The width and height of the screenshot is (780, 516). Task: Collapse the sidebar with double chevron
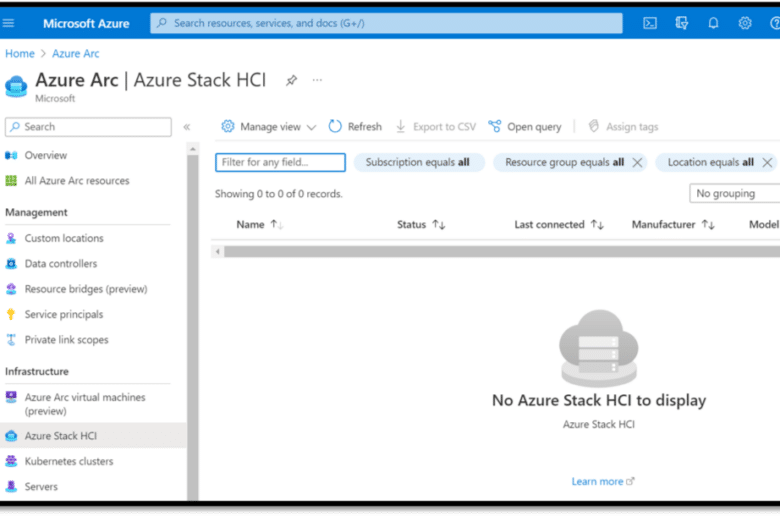click(x=187, y=127)
